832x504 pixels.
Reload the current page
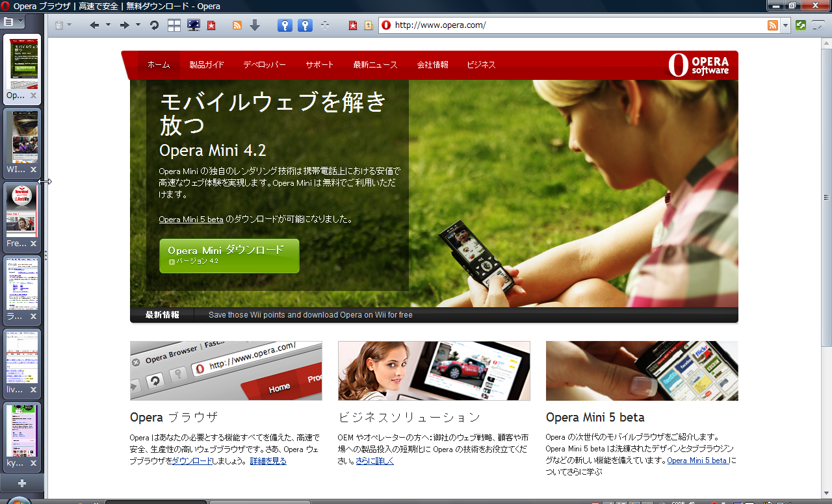(x=155, y=25)
